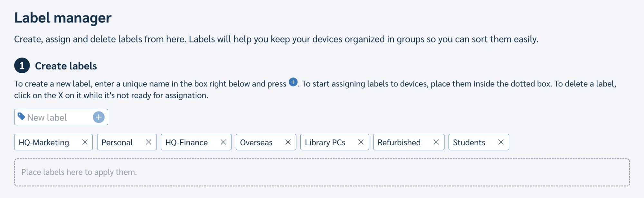Choose the Overseas label chip

[256, 142]
